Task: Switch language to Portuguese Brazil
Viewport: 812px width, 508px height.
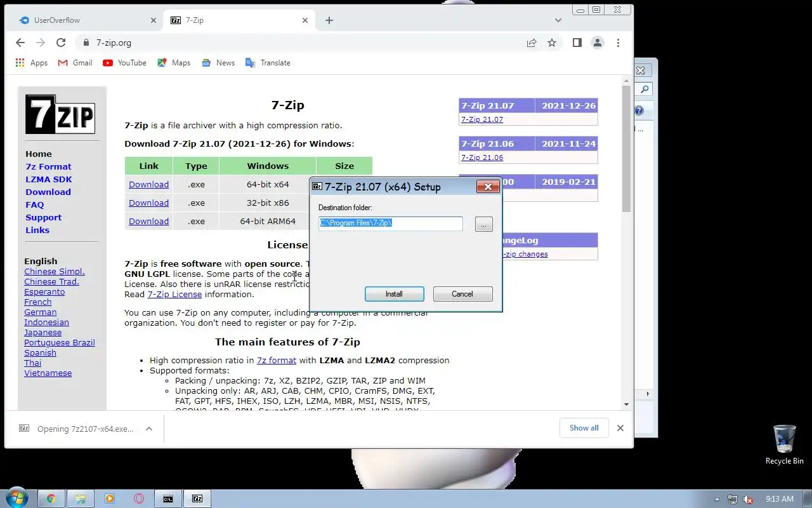Action: pos(60,342)
